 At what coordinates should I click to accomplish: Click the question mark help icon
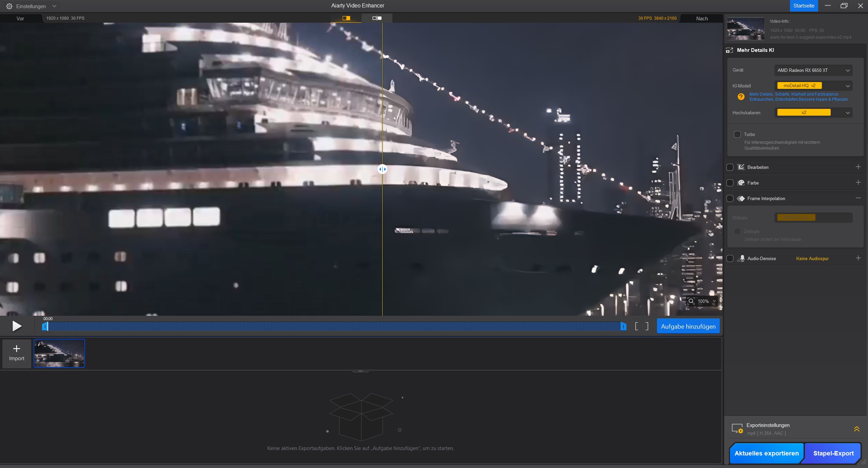pyautogui.click(x=741, y=97)
